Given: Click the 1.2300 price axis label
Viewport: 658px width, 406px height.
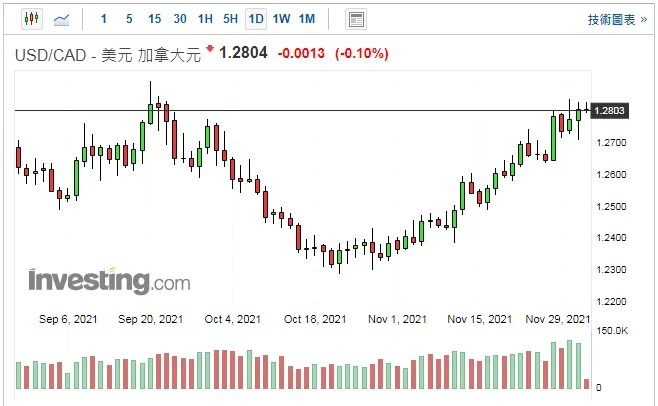Looking at the screenshot, I should 611,270.
